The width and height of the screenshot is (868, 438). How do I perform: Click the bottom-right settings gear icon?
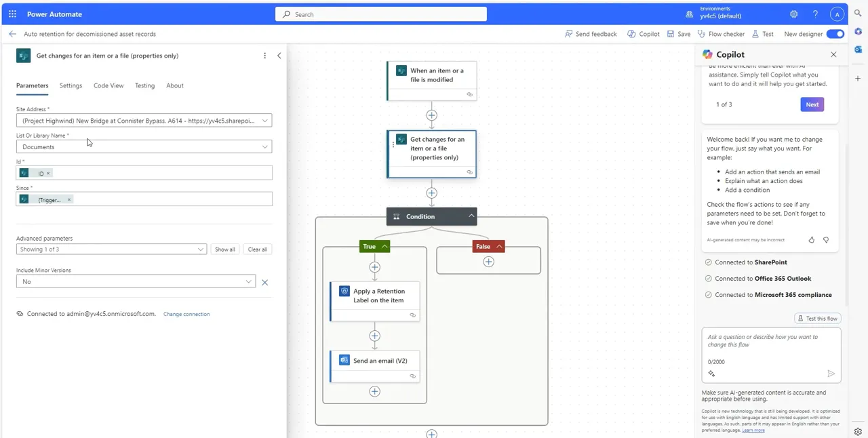(x=858, y=432)
